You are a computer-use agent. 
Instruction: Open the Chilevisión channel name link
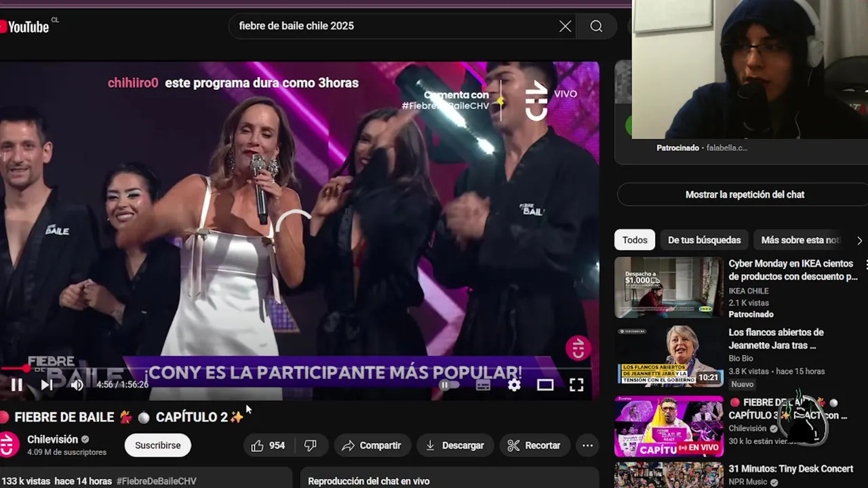pyautogui.click(x=52, y=439)
